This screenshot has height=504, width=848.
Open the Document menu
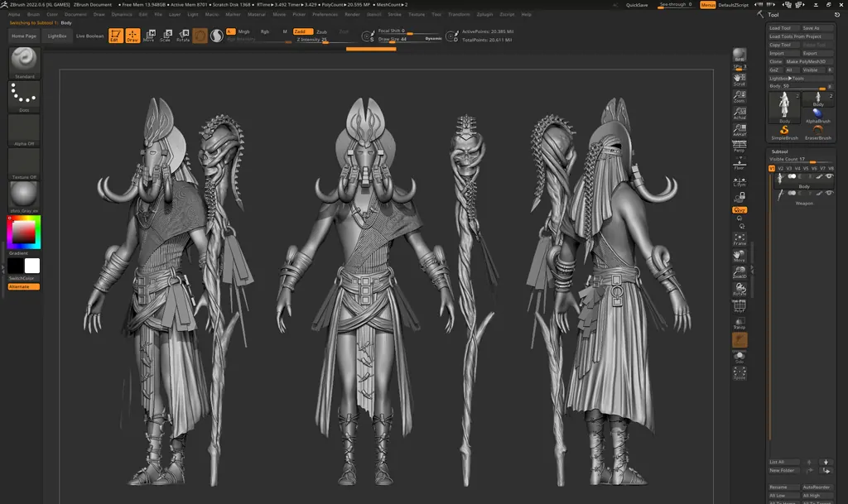[75, 15]
